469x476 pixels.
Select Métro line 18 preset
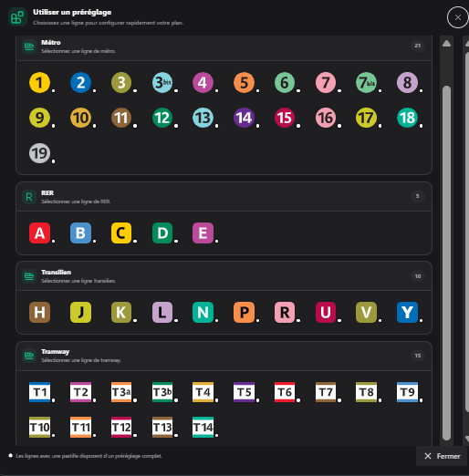407,118
